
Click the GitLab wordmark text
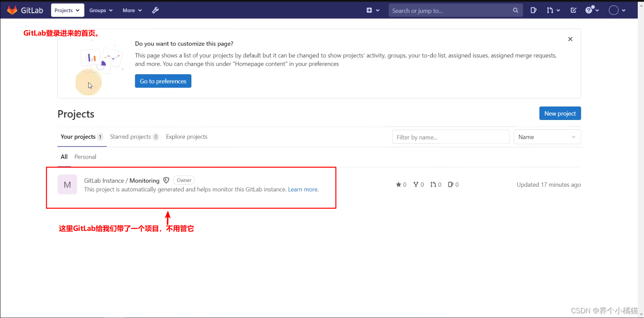(x=32, y=11)
